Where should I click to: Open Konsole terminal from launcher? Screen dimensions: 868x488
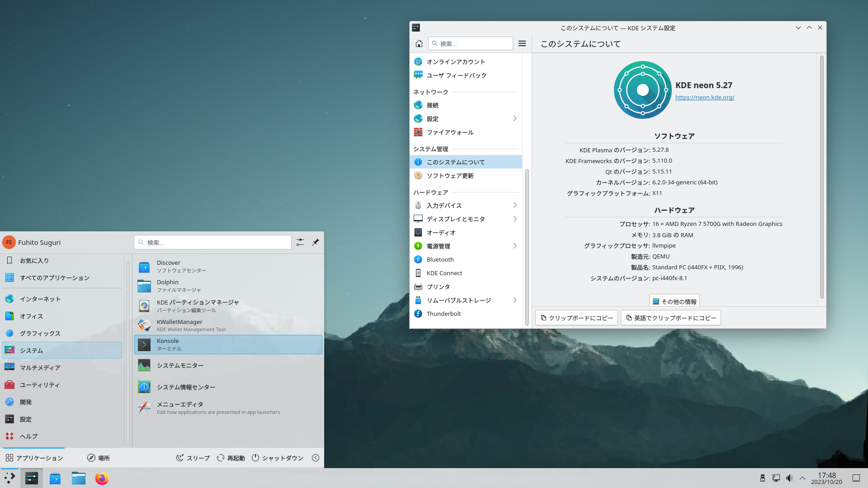coord(228,344)
